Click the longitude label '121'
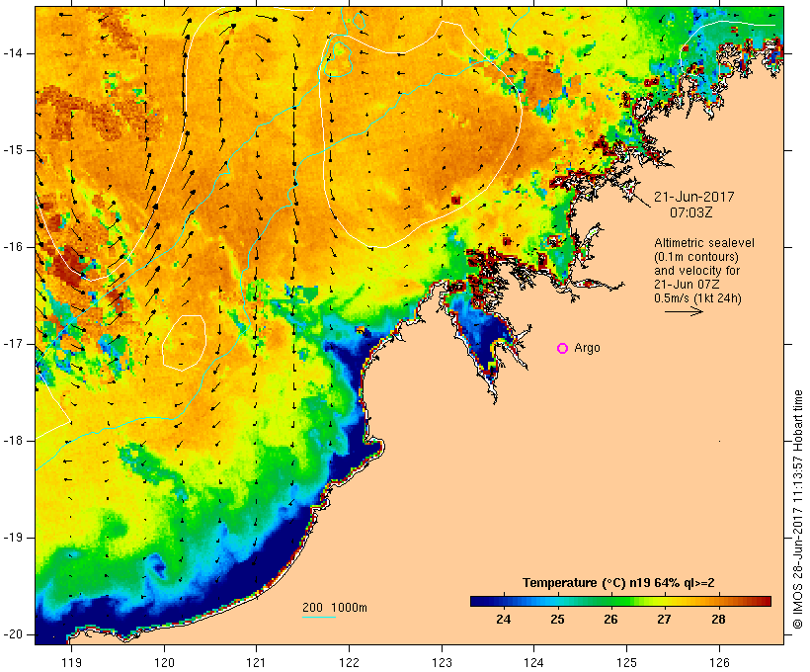This screenshot has height=672, width=810. coord(256,662)
